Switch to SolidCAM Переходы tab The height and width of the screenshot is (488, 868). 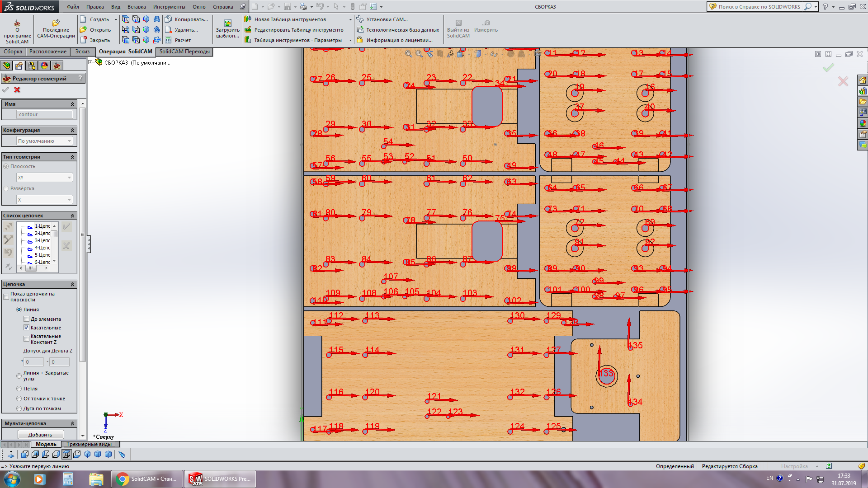[x=184, y=52]
